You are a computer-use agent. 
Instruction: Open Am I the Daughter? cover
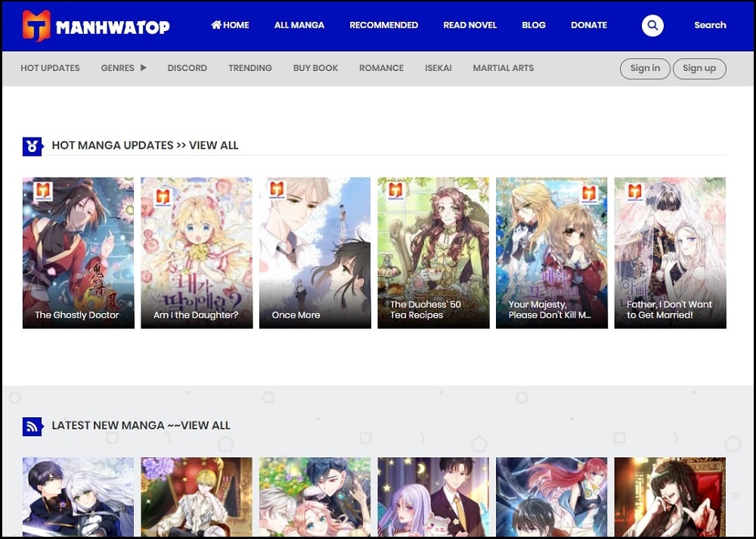(197, 253)
